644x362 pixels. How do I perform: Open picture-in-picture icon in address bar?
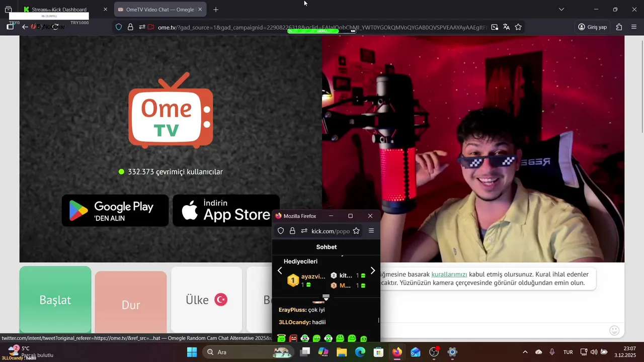click(x=495, y=27)
